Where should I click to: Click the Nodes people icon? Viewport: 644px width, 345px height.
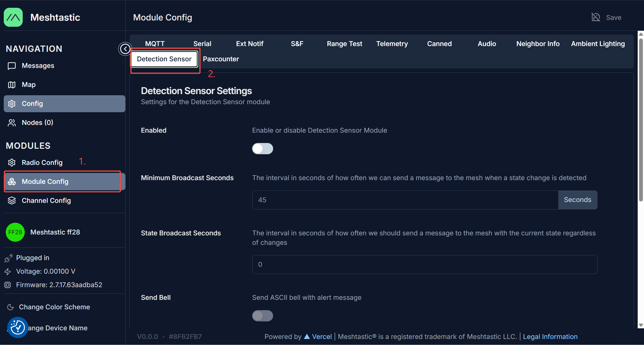[12, 123]
